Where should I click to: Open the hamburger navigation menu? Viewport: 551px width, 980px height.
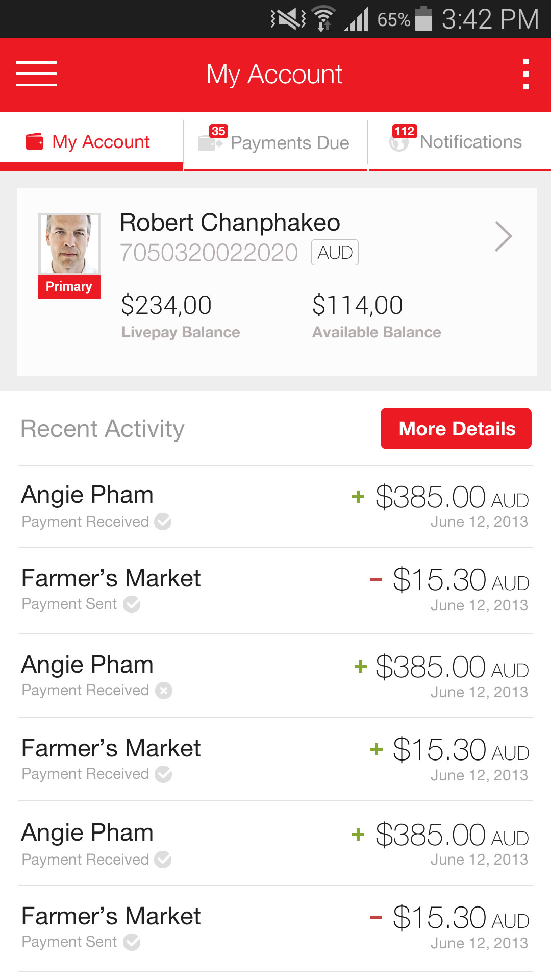click(36, 74)
